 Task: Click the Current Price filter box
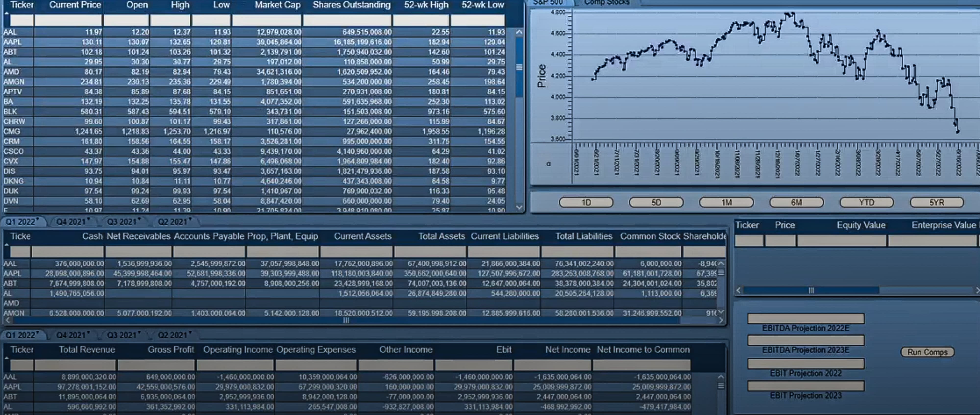coord(68,20)
